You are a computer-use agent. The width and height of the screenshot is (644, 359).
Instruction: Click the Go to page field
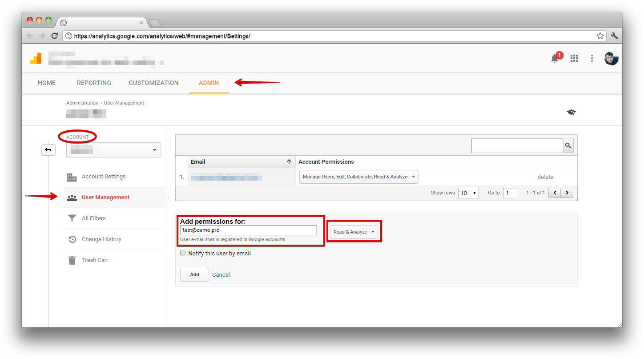pos(510,193)
